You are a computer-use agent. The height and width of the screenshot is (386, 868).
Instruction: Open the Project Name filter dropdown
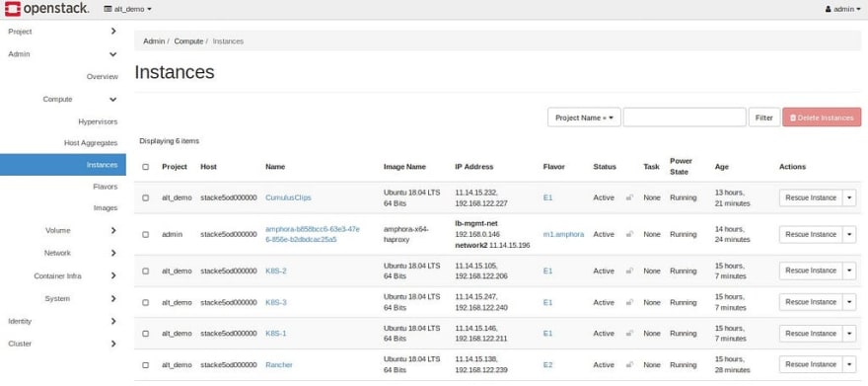tap(584, 117)
